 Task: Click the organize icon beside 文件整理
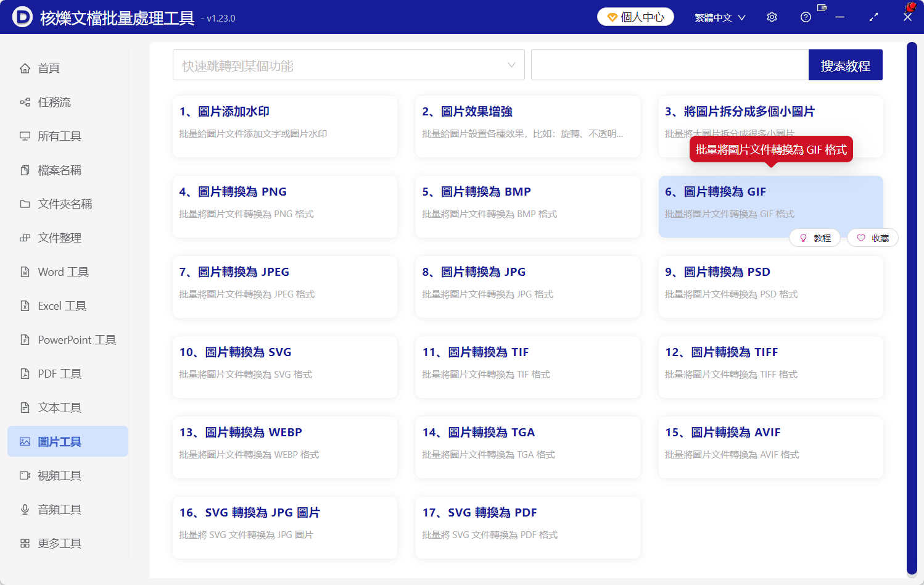click(25, 238)
